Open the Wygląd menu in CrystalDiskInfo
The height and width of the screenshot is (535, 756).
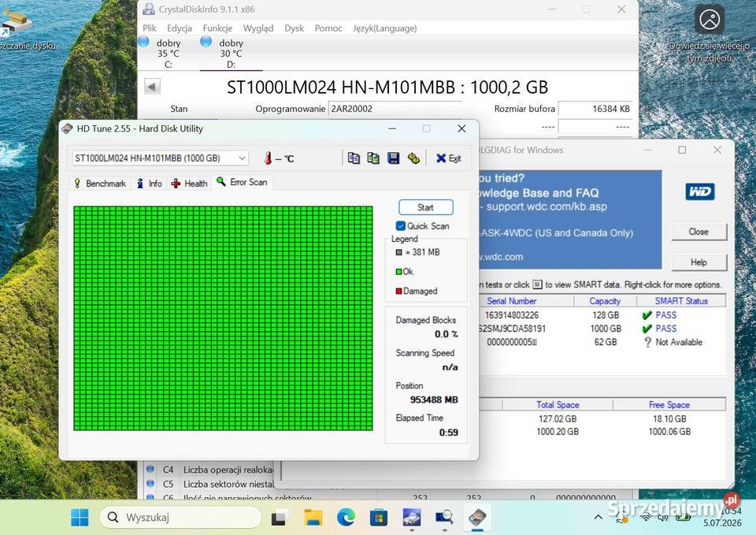(258, 28)
